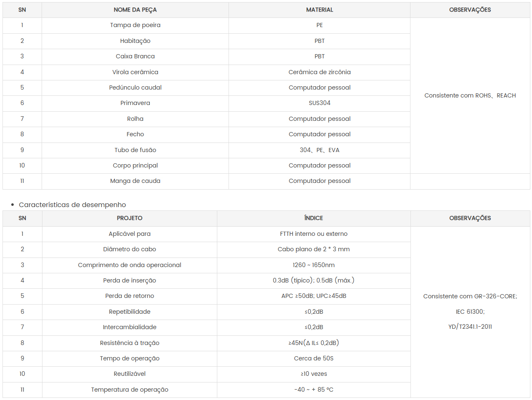Click the "Comprimento de onda operacional" cell

pyautogui.click(x=129, y=265)
